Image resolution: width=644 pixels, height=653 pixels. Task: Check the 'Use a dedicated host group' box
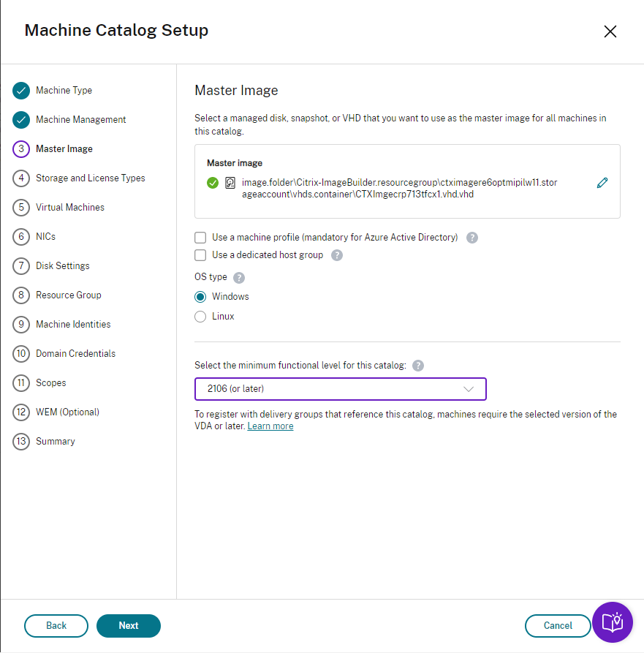click(x=200, y=255)
